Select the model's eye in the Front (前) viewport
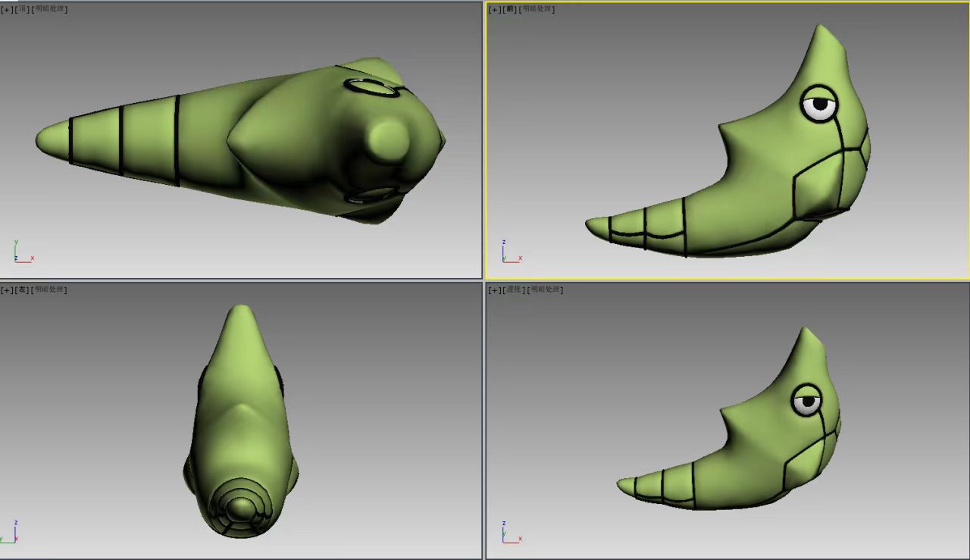 pos(820,105)
